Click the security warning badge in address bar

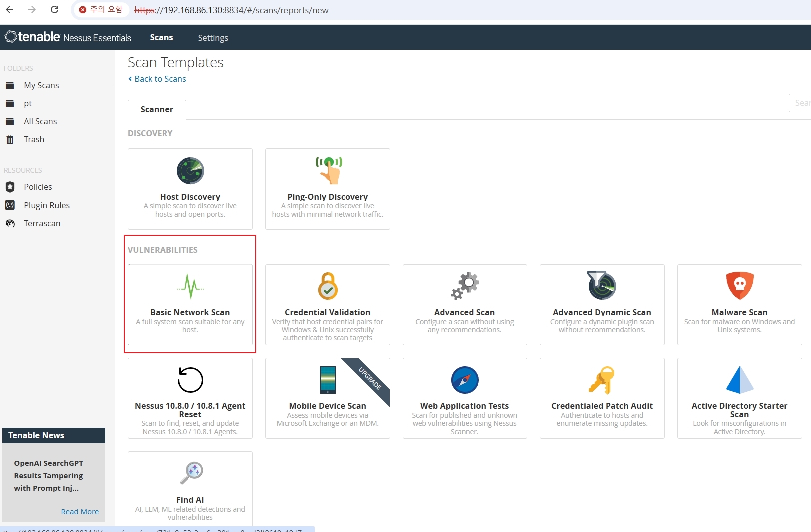pyautogui.click(x=101, y=10)
